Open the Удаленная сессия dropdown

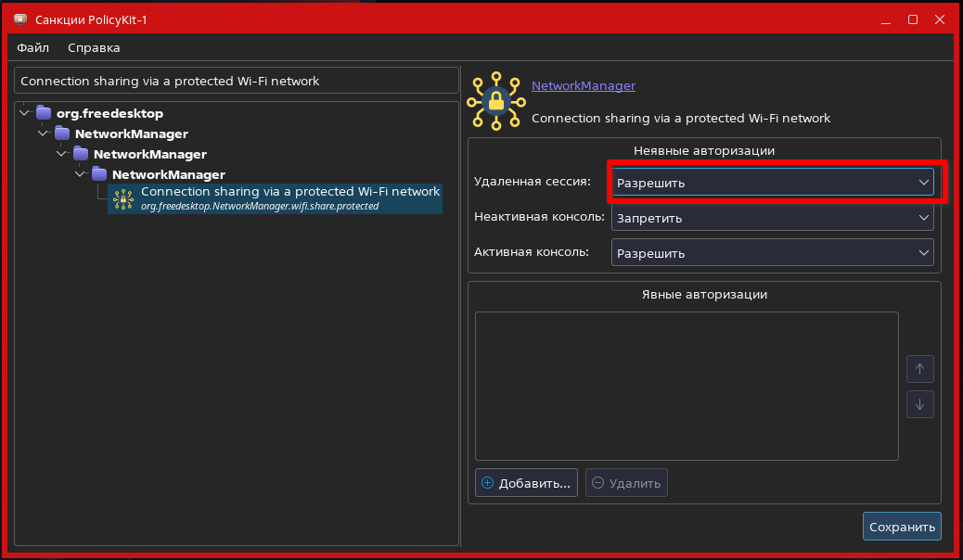click(x=773, y=183)
